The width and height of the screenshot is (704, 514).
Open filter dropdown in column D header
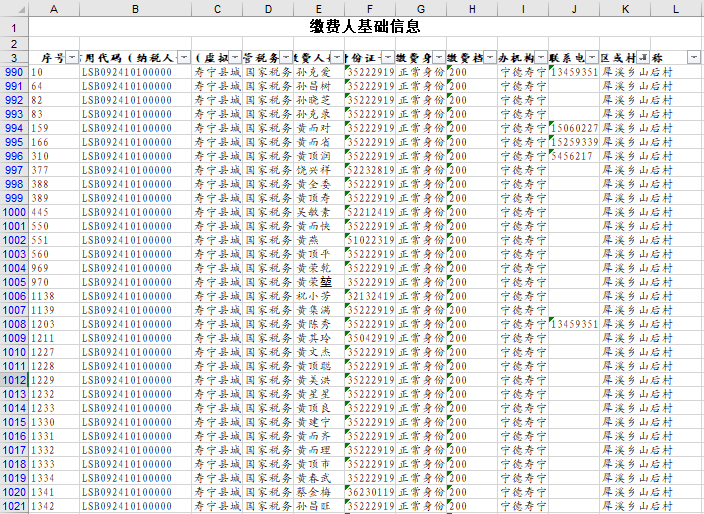286,57
